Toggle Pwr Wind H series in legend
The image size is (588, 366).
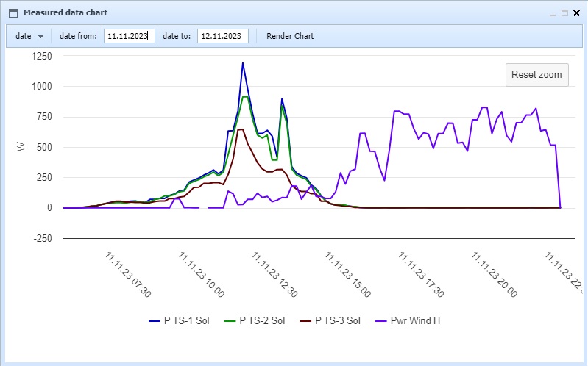[x=408, y=321]
